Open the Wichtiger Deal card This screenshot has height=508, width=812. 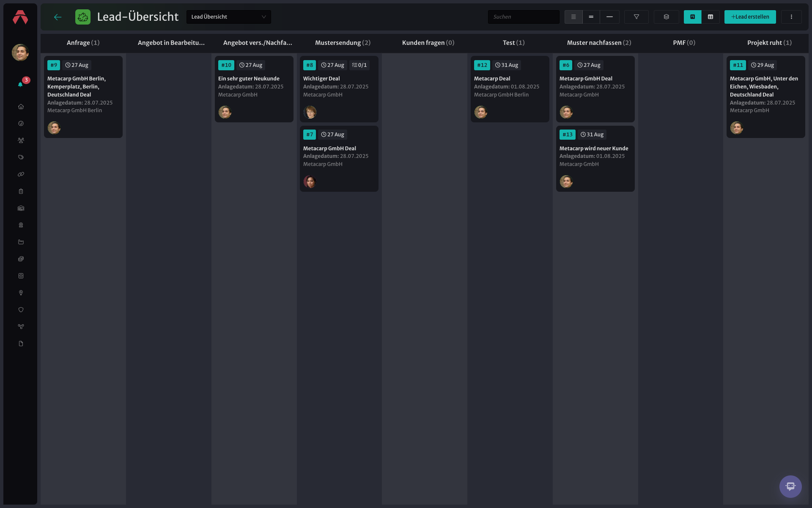tap(339, 89)
